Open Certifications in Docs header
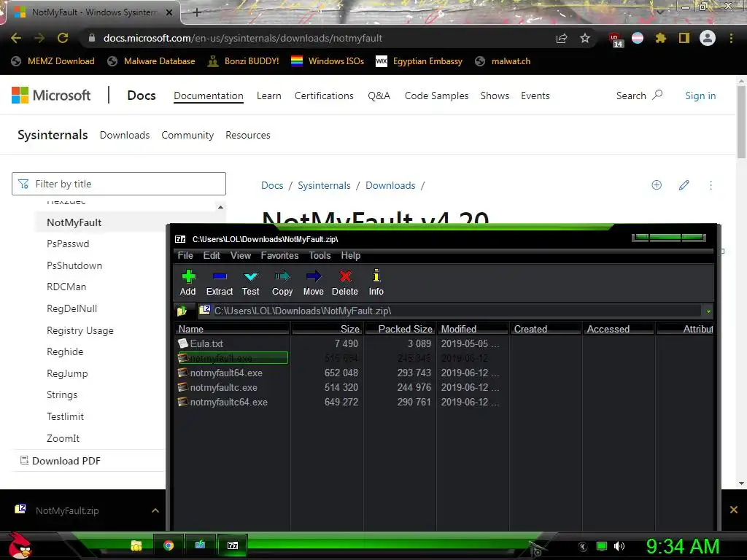 pos(324,96)
